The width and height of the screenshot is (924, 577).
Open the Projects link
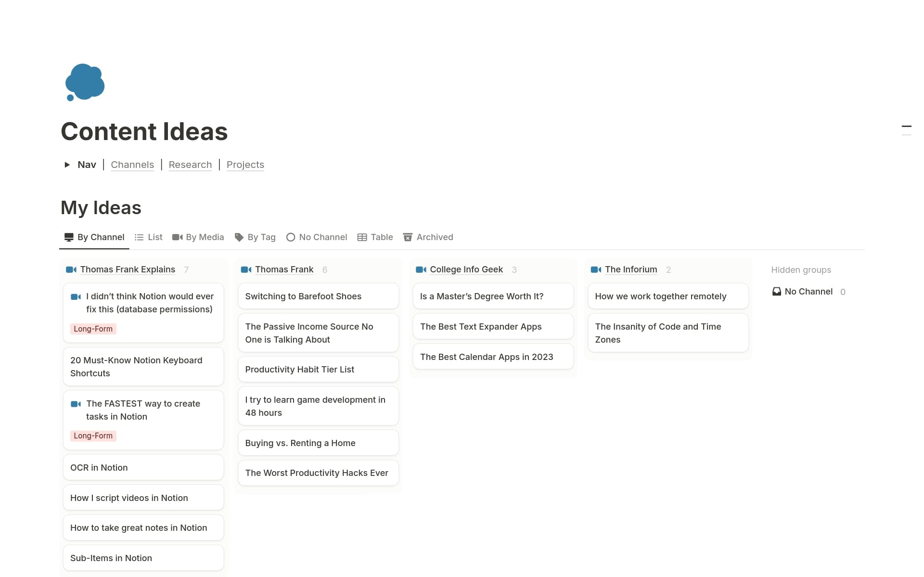point(245,165)
